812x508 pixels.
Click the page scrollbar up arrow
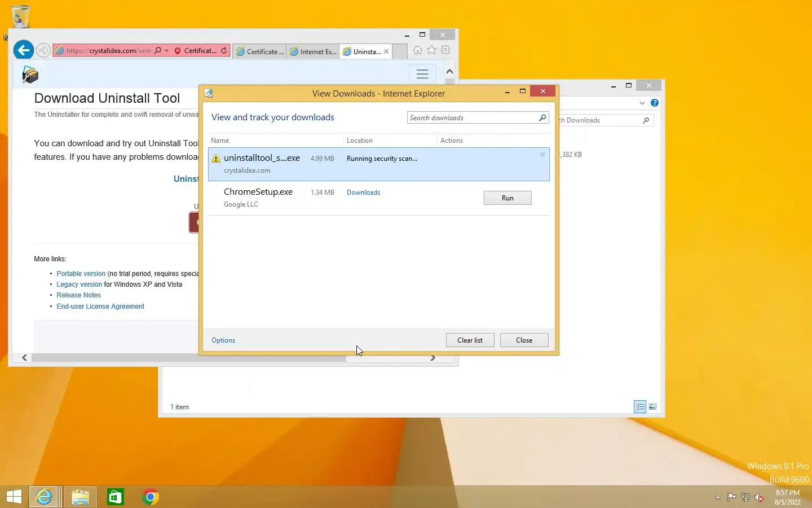click(x=449, y=72)
